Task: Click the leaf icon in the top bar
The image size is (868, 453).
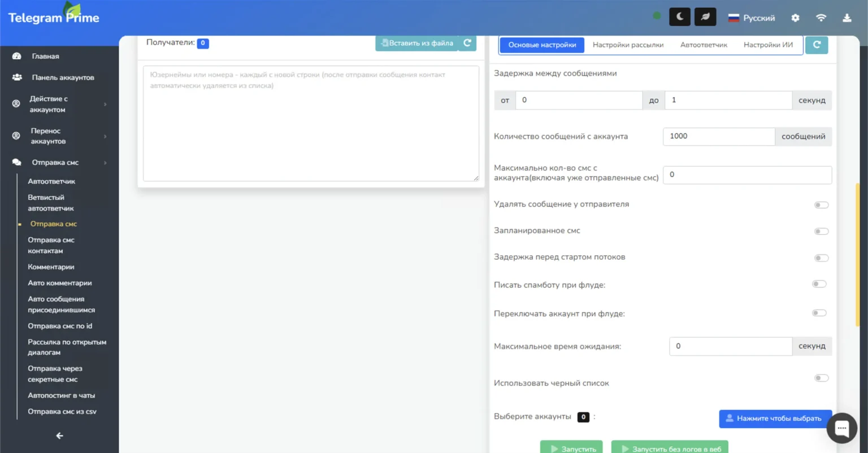Action: pos(704,16)
